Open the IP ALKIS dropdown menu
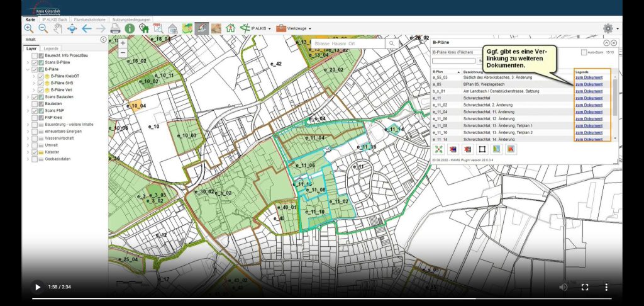This screenshot has width=644, height=306. pos(257,28)
